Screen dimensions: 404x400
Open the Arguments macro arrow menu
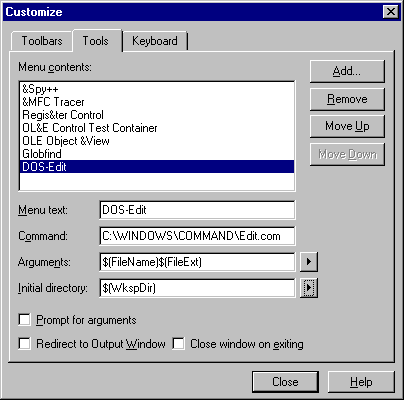(x=309, y=262)
